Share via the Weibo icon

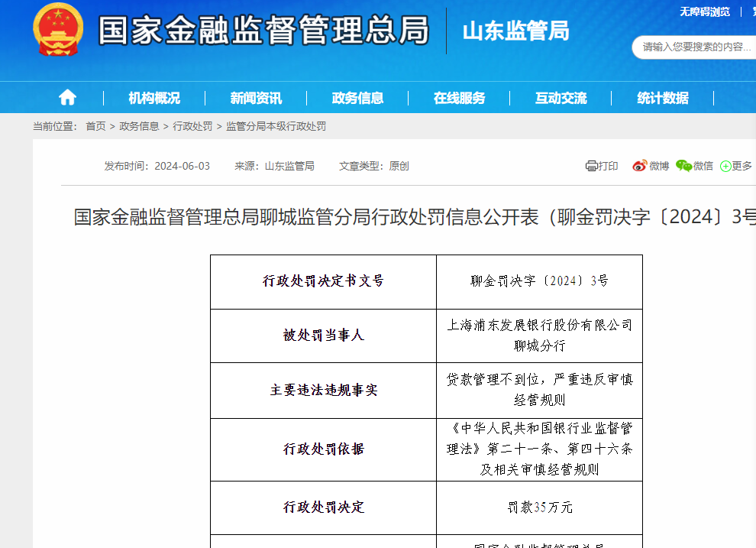pyautogui.click(x=640, y=166)
